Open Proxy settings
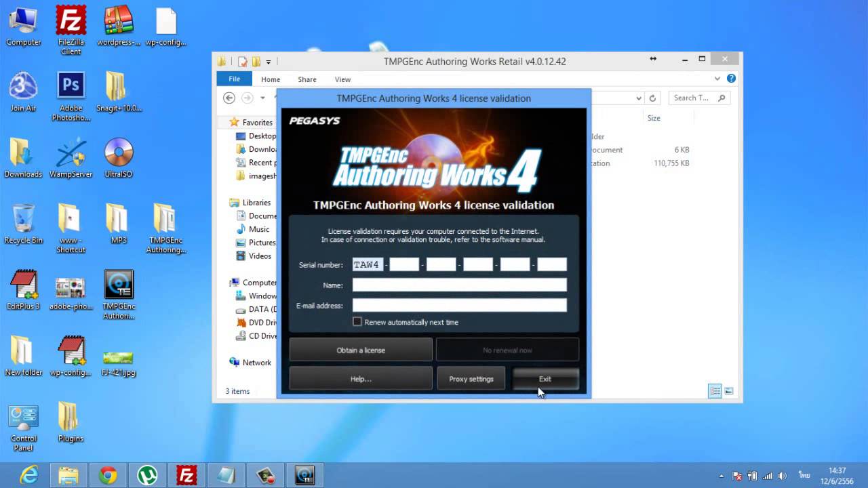 471,379
